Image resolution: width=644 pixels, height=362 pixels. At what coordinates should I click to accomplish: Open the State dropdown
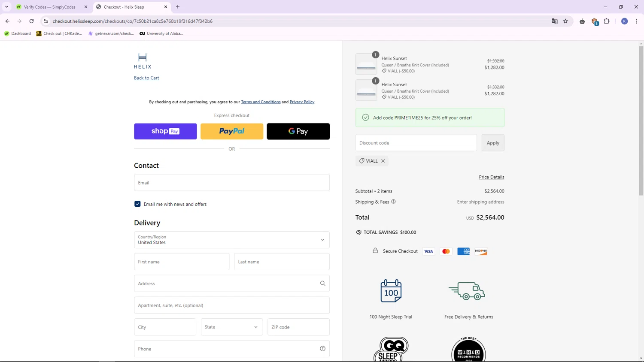(x=232, y=327)
